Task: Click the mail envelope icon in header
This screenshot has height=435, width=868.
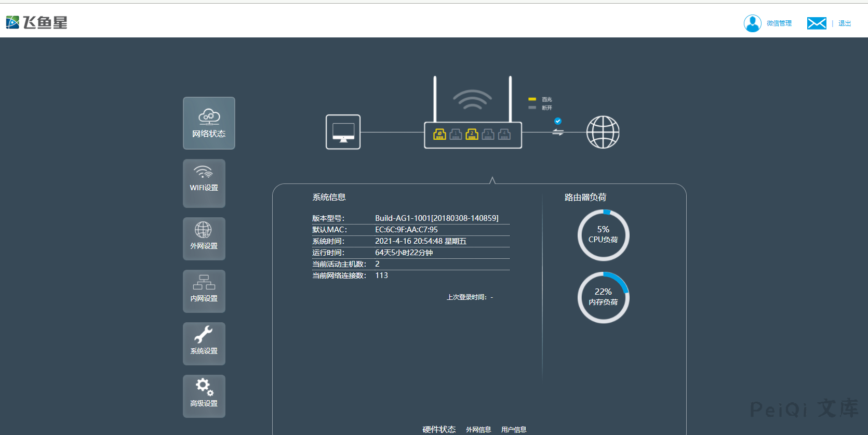Action: tap(817, 23)
